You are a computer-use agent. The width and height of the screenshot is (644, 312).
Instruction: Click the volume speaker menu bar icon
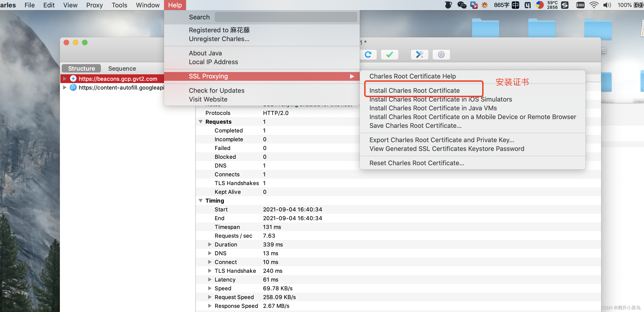coord(607,5)
